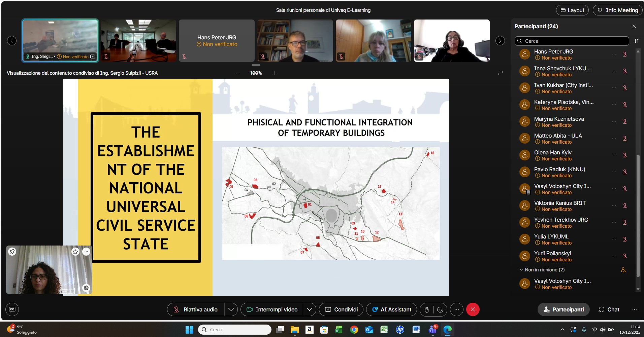Click the participants list scrollbar
644x337 pixels.
coord(638,215)
